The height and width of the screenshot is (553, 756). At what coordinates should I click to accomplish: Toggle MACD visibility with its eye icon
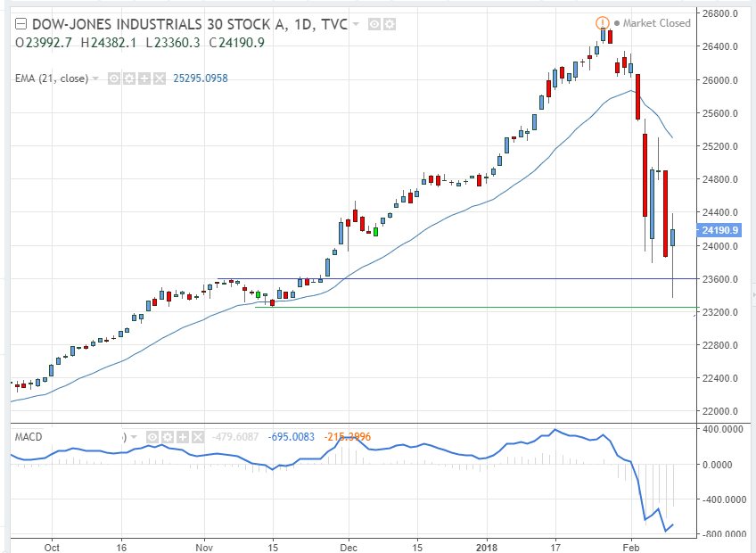[x=152, y=437]
